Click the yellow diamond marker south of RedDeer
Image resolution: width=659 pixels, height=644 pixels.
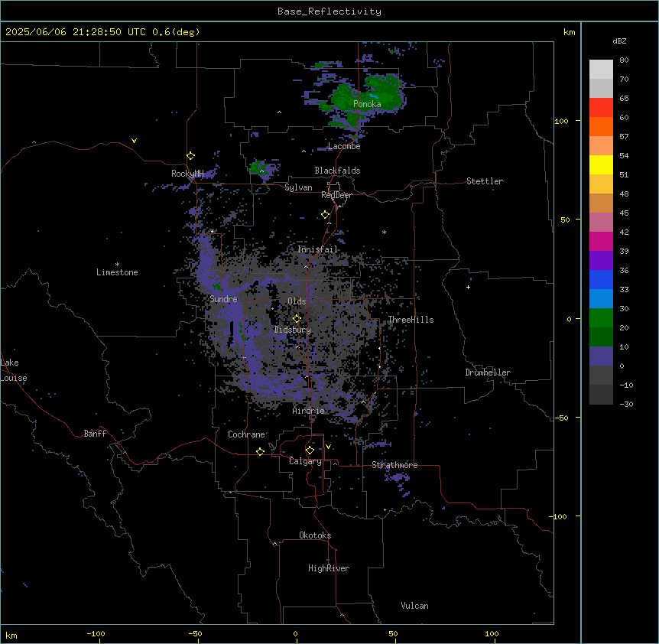point(326,215)
